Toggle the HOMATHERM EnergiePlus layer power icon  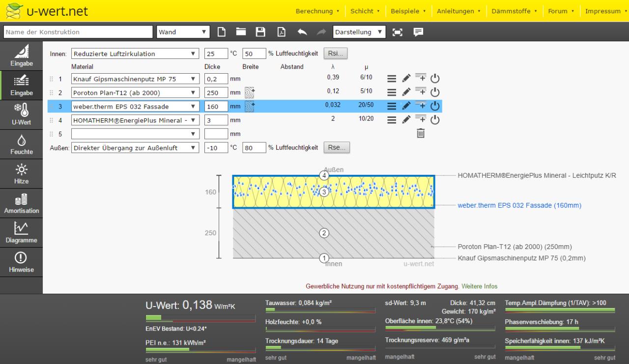435,119
